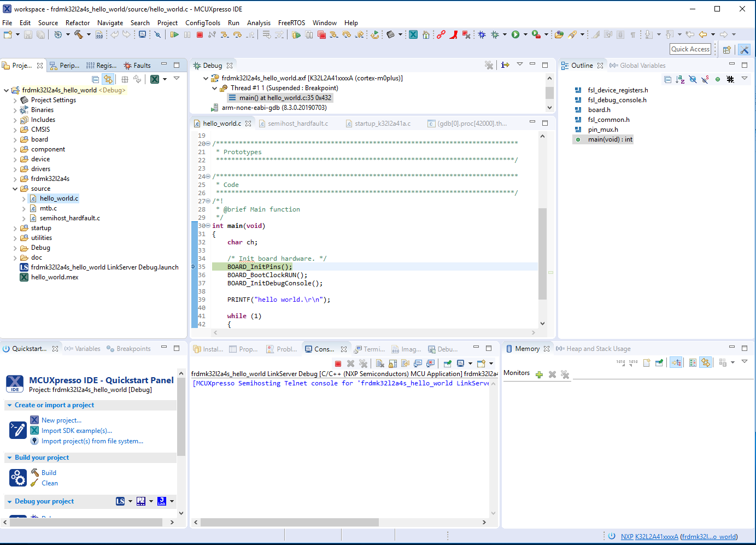Click the Step Over icon in main toolbar
756x545 pixels.
pos(237,34)
